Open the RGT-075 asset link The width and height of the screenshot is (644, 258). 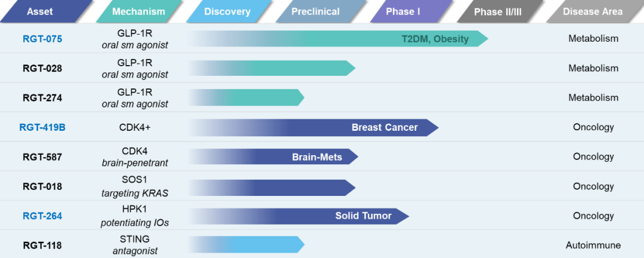point(42,39)
